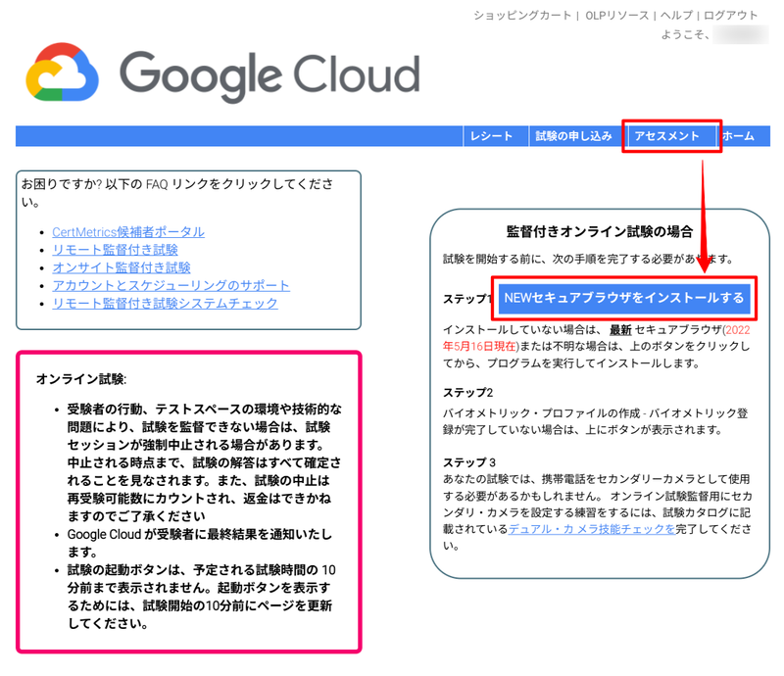Viewport: 784px width, 676px height.
Task: Open the ショッピングカート link
Action: click(x=522, y=16)
